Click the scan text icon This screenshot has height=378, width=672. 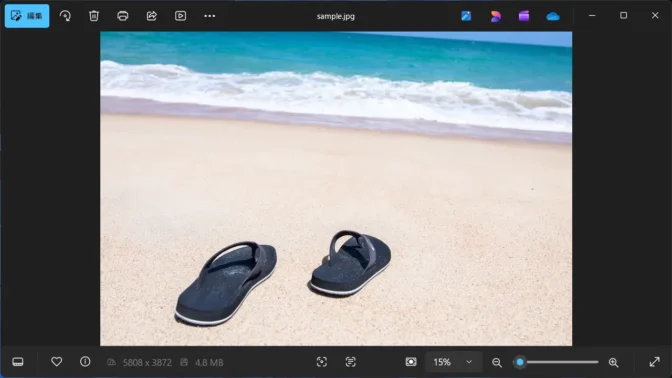[x=351, y=362]
